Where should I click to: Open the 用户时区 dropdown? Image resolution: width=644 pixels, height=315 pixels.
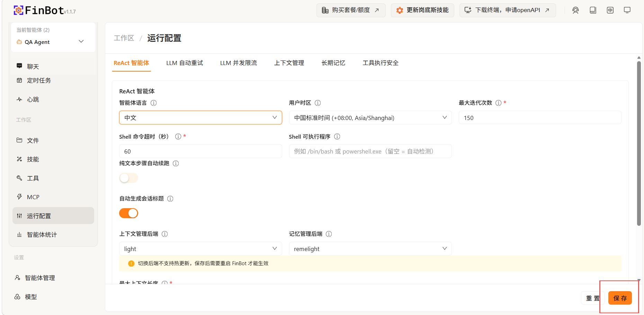click(370, 118)
